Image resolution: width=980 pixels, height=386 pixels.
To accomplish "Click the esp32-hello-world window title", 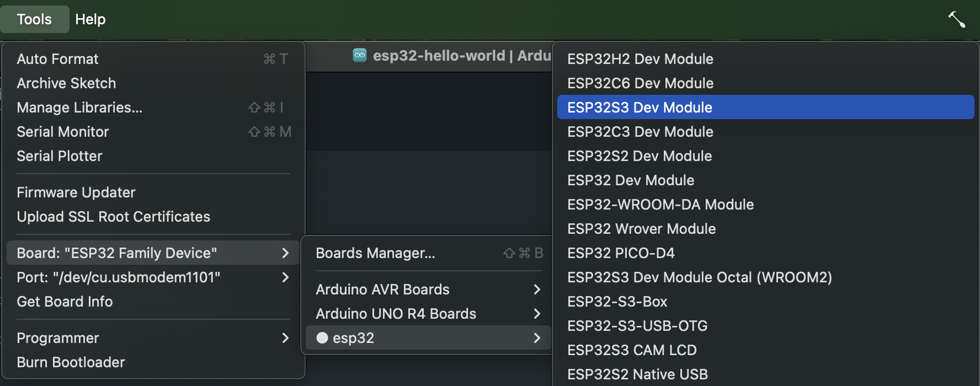I will [x=462, y=56].
